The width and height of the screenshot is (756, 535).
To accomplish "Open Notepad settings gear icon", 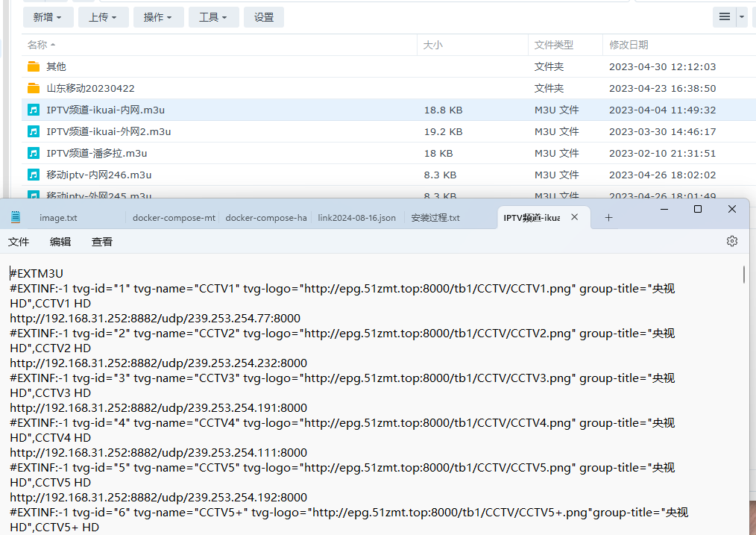I will point(731,241).
